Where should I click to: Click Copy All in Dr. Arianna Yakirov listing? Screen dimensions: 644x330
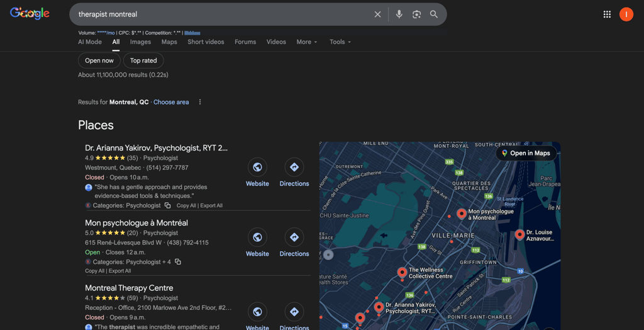(186, 206)
